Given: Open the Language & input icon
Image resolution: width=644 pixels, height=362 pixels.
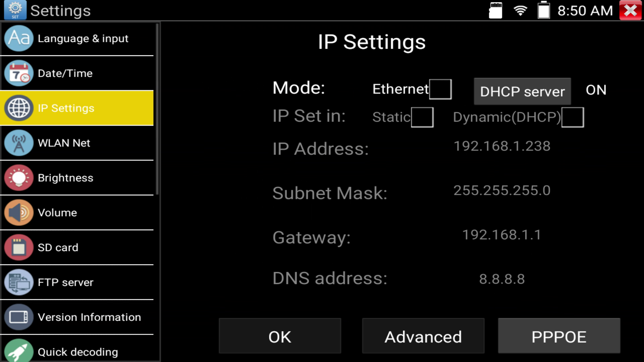Looking at the screenshot, I should (19, 38).
